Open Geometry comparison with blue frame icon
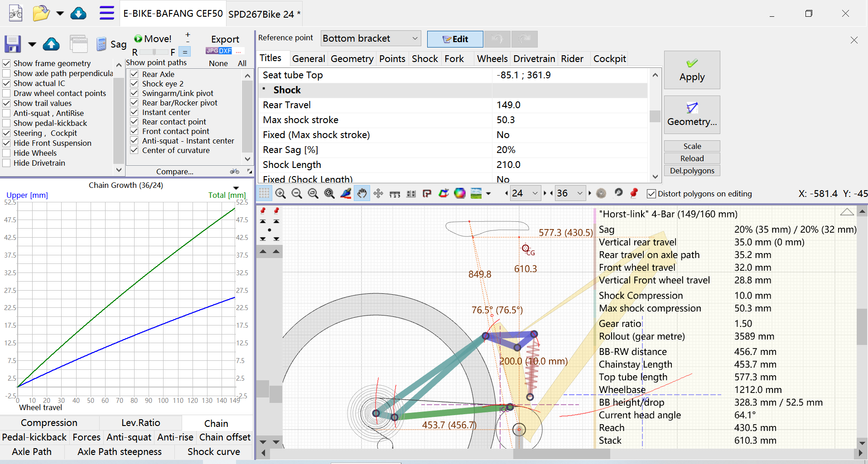 point(692,115)
